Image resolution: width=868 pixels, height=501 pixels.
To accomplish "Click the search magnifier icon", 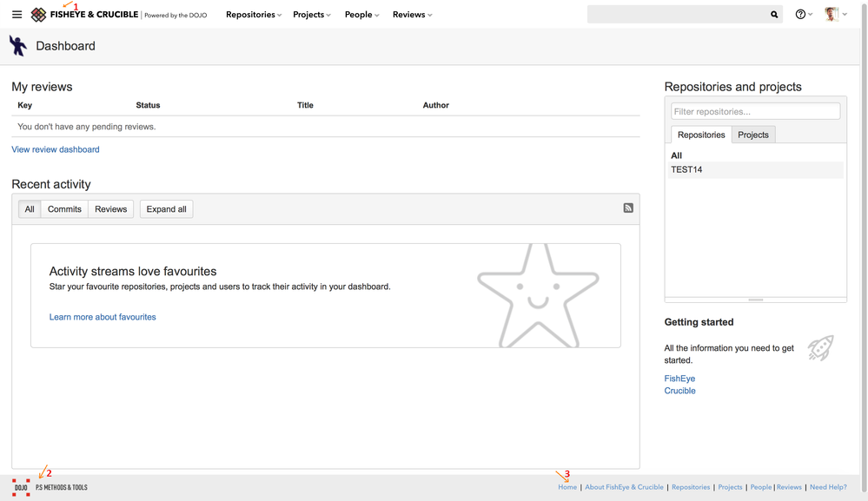I will pos(774,15).
